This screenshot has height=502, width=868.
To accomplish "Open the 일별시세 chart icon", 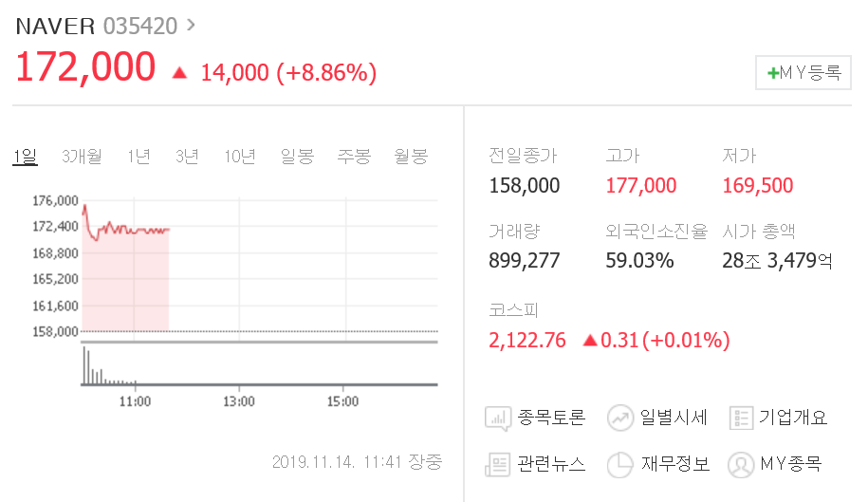I will click(620, 418).
